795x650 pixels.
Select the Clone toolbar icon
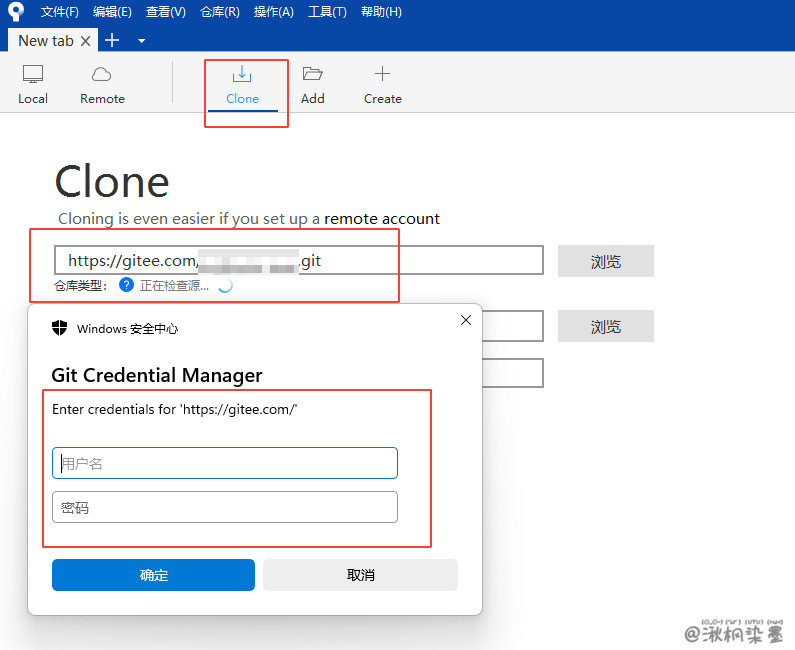point(242,75)
